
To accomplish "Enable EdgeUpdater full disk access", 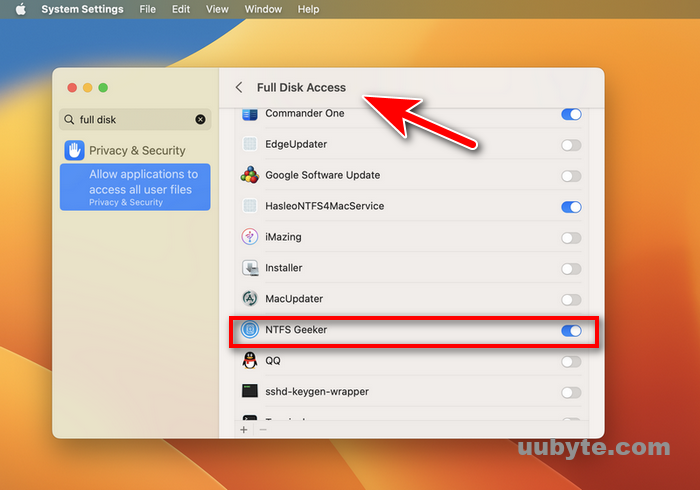I will tap(571, 145).
